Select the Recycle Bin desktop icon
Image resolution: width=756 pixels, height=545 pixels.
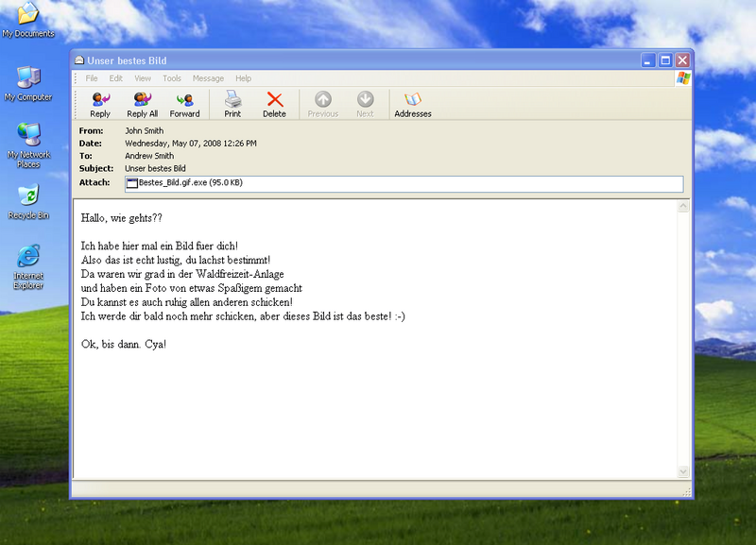(28, 202)
